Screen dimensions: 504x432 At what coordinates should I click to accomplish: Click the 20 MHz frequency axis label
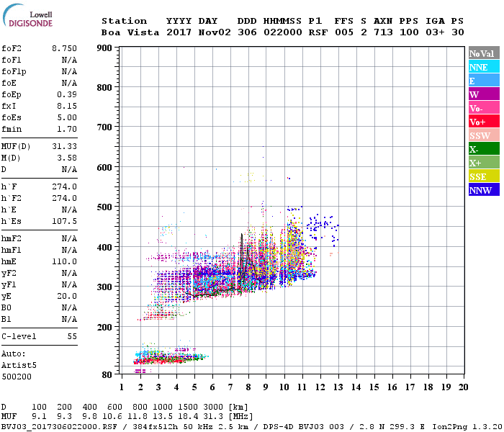pyautogui.click(x=463, y=387)
